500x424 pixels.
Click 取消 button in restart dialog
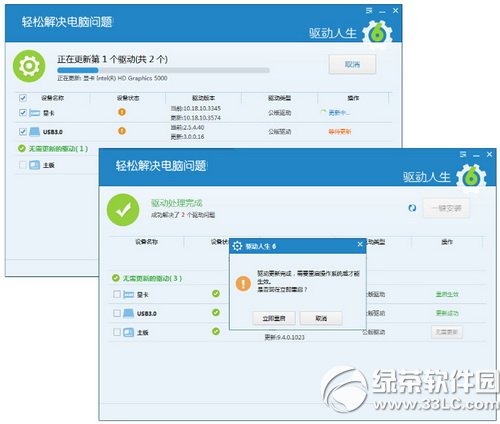pyautogui.click(x=321, y=318)
